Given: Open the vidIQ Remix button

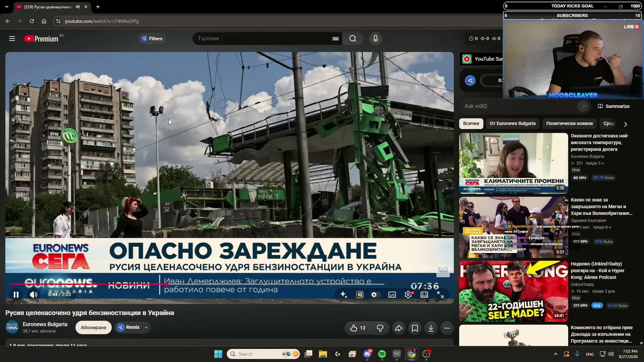Looking at the screenshot, I should pos(128,327).
